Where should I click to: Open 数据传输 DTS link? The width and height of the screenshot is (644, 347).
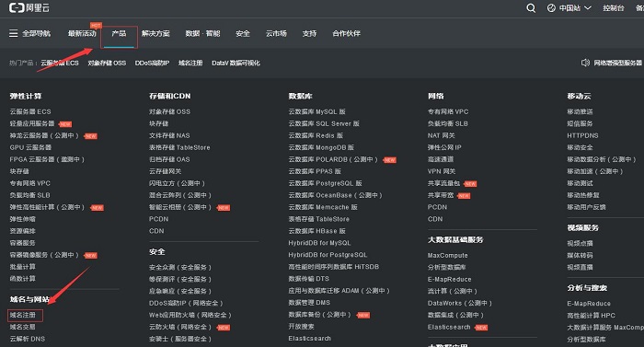pos(308,279)
